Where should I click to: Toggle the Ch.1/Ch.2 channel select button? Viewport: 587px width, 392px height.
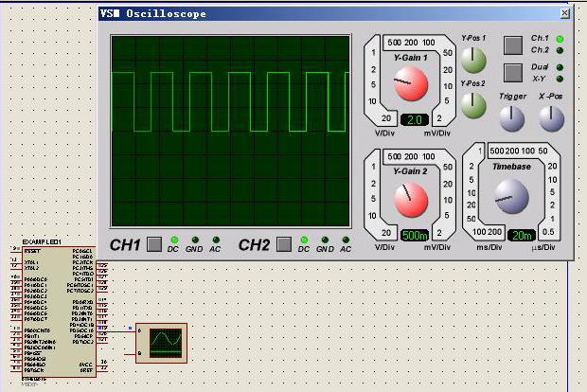pos(512,45)
